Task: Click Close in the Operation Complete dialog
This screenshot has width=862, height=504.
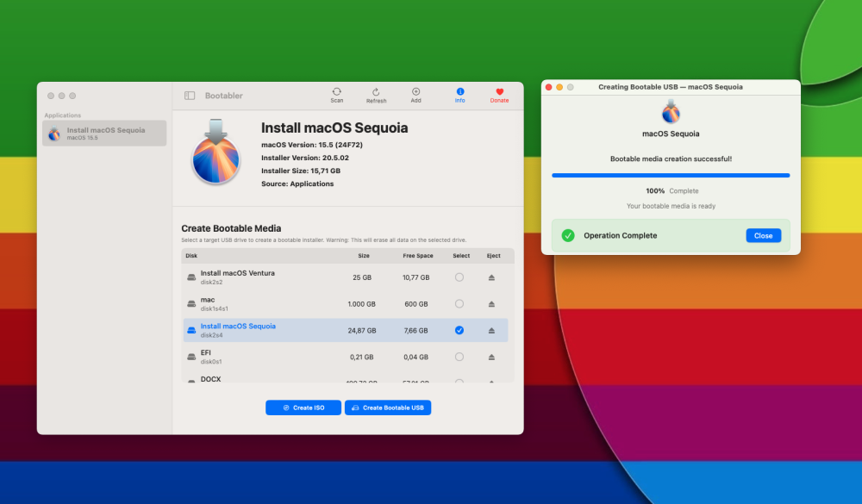Action: coord(763,236)
